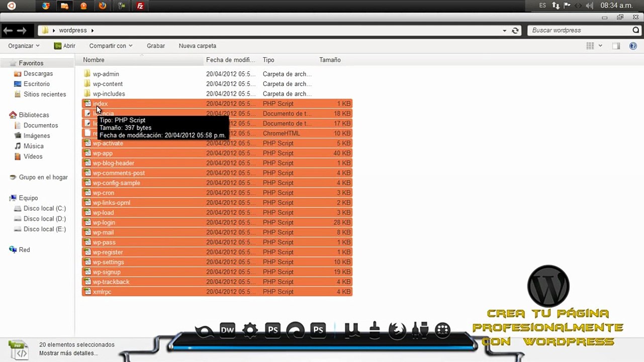Open the paintbrush icon in the dock
Image resolution: width=644 pixels, height=362 pixels.
(x=374, y=330)
